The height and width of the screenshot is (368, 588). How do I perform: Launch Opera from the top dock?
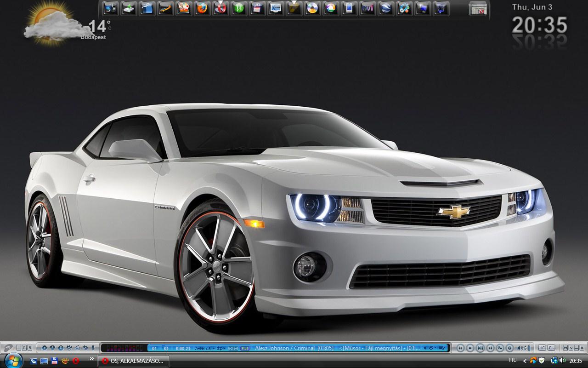pyautogui.click(x=220, y=8)
